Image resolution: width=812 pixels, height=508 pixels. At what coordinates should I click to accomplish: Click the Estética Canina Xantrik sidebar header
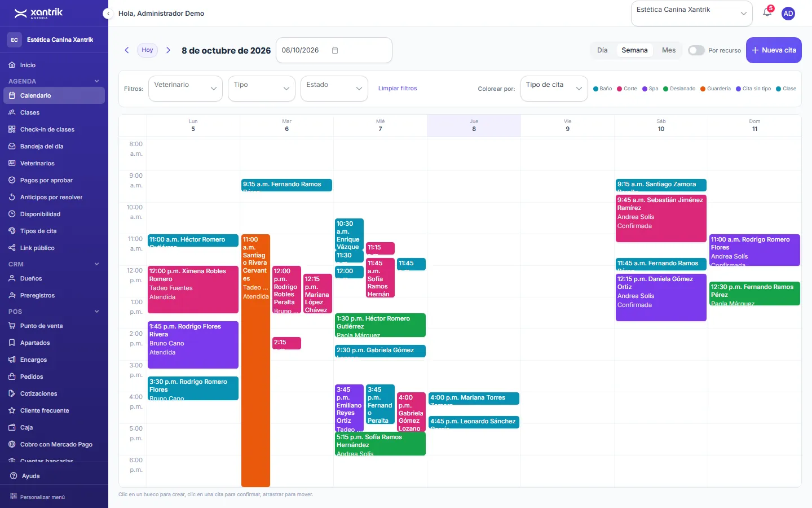(x=54, y=40)
